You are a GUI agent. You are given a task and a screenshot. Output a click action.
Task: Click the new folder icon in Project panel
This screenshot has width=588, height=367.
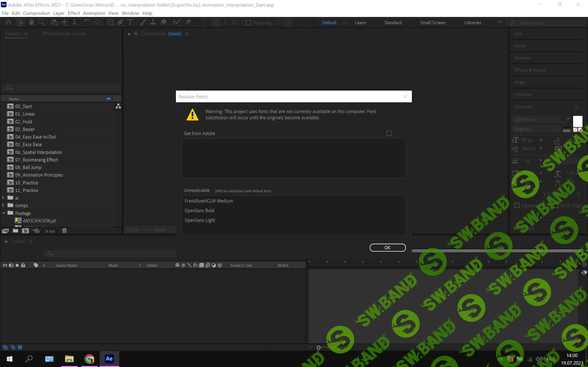[16, 231]
